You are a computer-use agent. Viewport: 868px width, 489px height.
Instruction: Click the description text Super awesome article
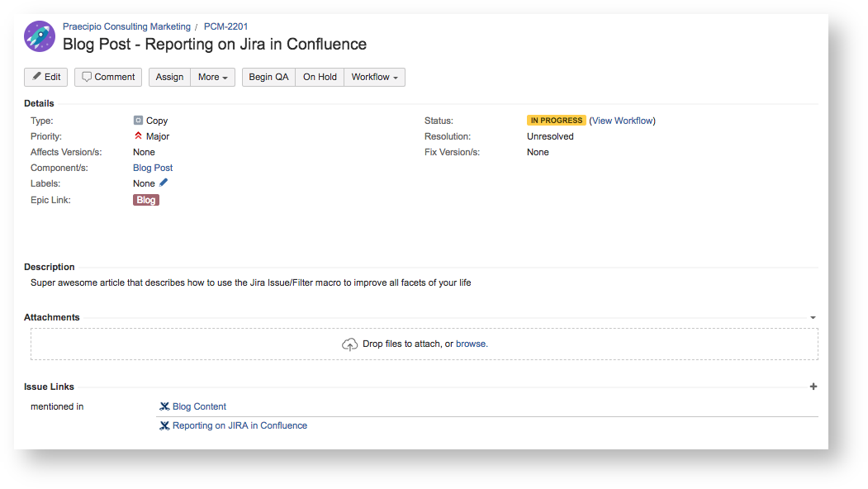pyautogui.click(x=251, y=282)
